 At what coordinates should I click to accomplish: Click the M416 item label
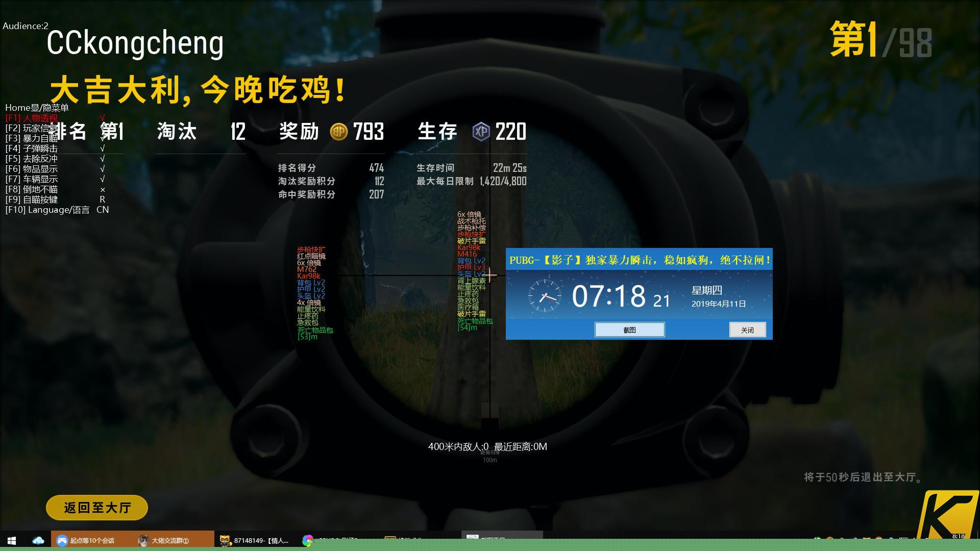tap(467, 254)
